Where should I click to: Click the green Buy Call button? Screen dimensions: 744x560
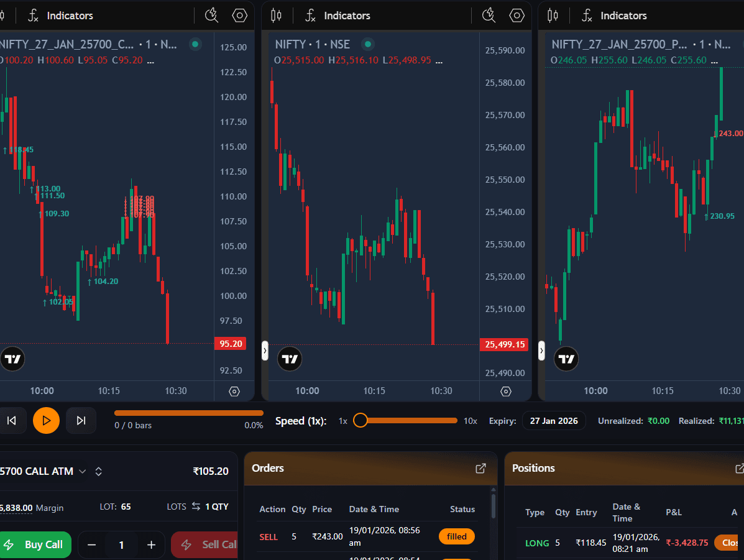pyautogui.click(x=35, y=544)
